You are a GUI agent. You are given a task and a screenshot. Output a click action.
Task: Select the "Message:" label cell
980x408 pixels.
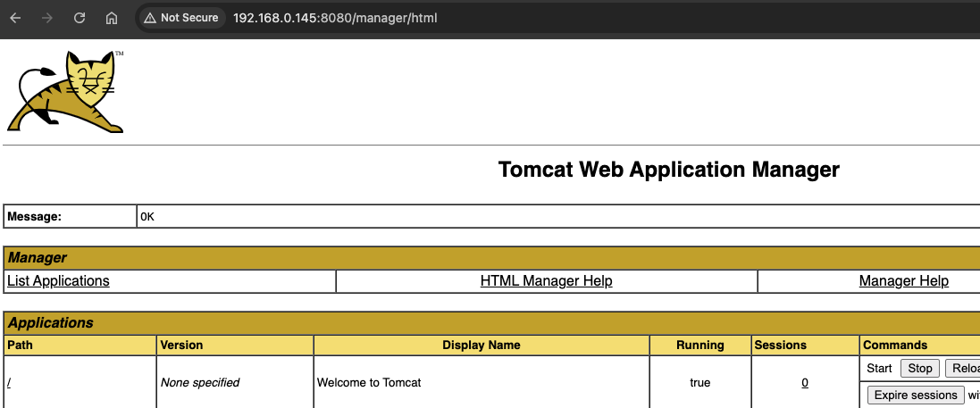(70, 217)
